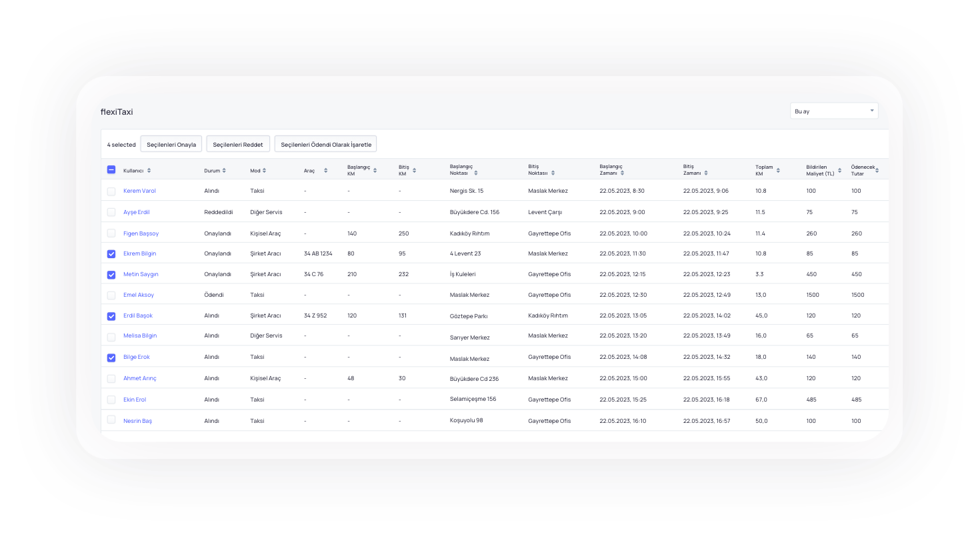
Task: Open user Ekin Erol link
Action: [x=135, y=400]
